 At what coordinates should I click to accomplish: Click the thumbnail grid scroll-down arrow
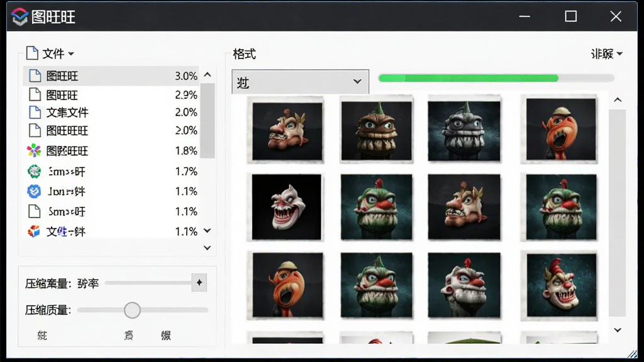pyautogui.click(x=618, y=330)
